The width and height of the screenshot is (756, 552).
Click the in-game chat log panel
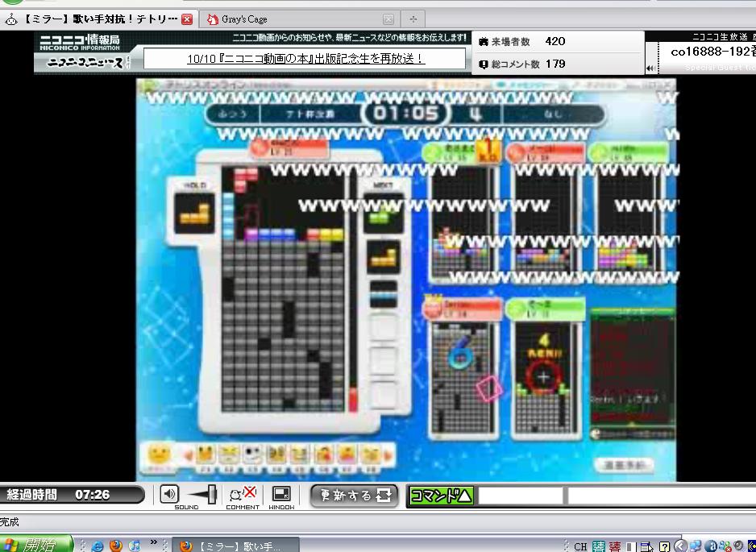coord(633,369)
